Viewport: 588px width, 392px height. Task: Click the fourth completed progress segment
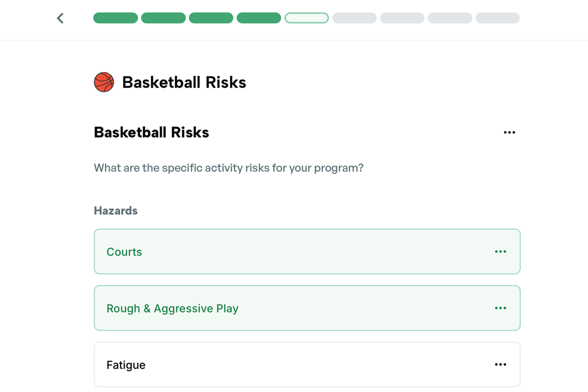[259, 18]
